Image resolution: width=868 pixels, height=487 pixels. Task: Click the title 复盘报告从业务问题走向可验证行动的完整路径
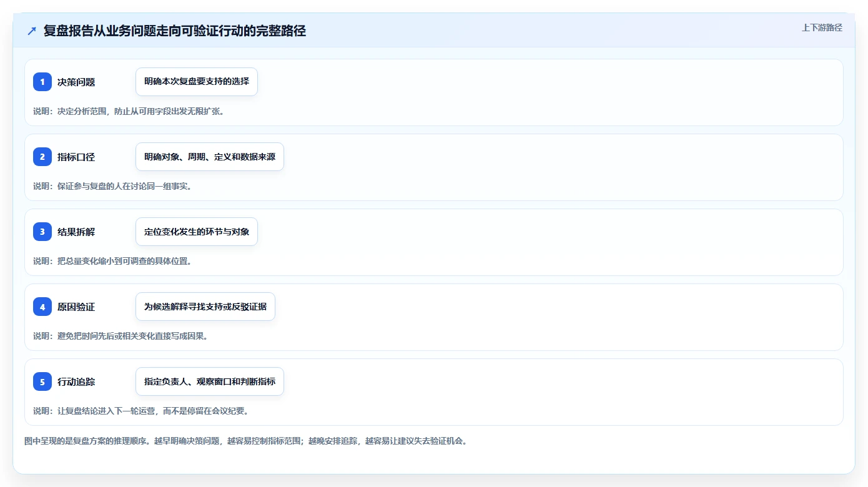(x=175, y=31)
